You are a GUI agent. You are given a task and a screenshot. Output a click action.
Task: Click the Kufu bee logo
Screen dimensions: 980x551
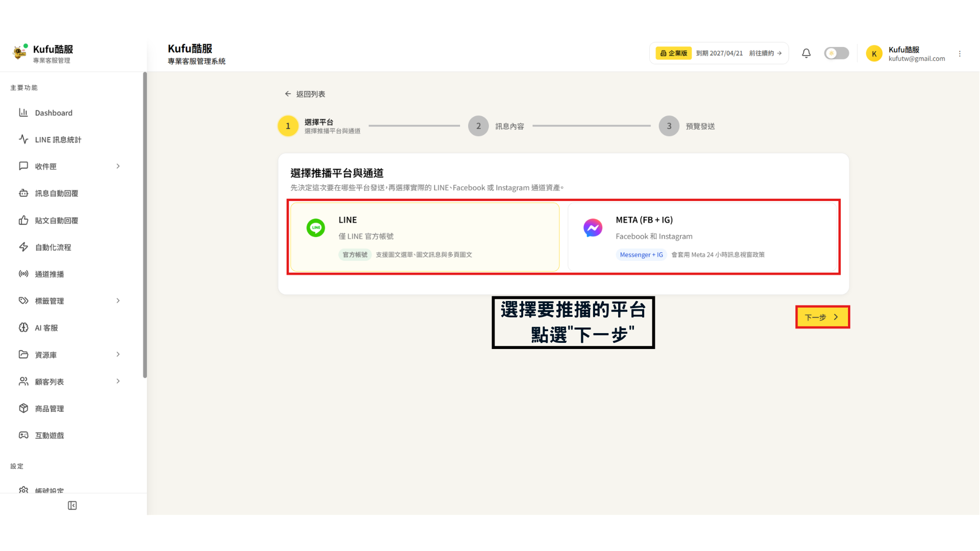19,52
